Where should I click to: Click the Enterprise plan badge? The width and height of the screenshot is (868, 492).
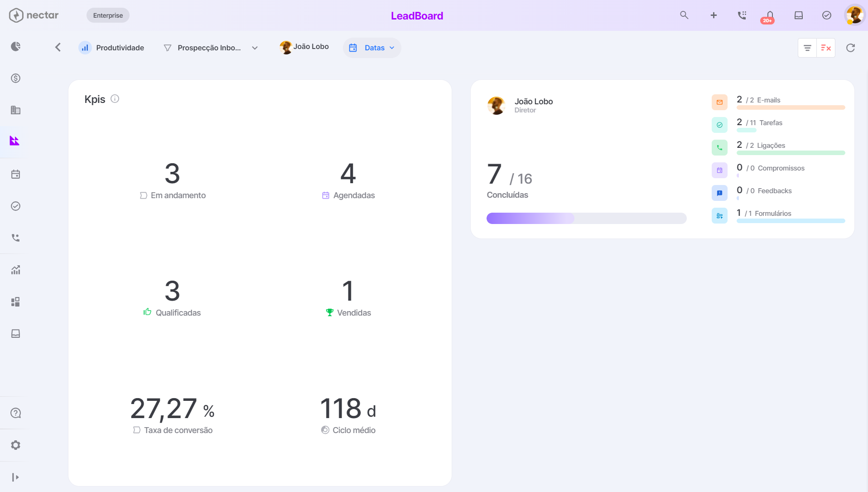(108, 15)
